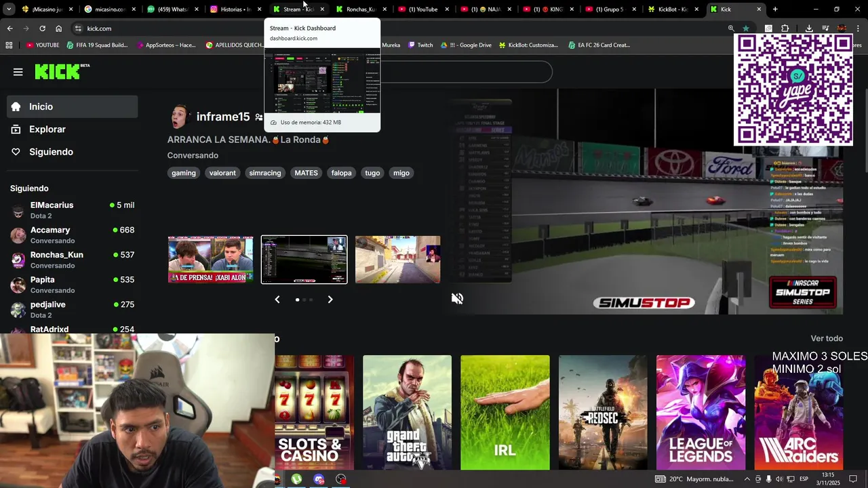Open Siguiendo in the sidebar

click(x=73, y=152)
